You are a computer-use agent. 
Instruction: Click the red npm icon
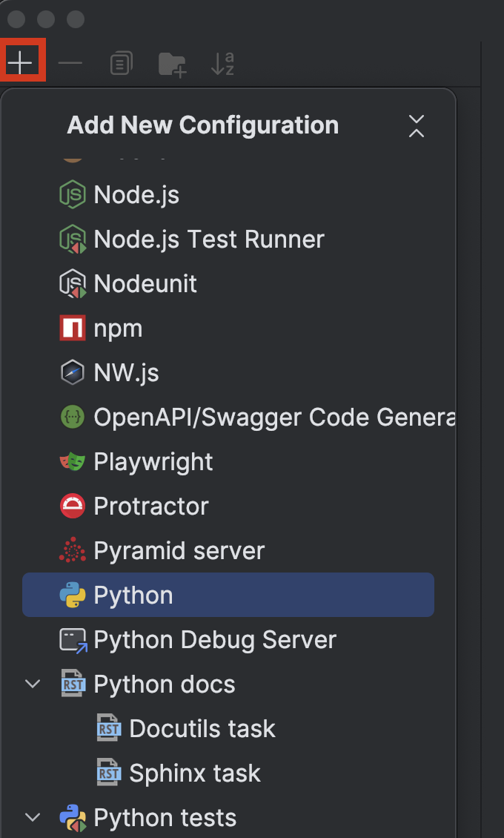tap(73, 328)
